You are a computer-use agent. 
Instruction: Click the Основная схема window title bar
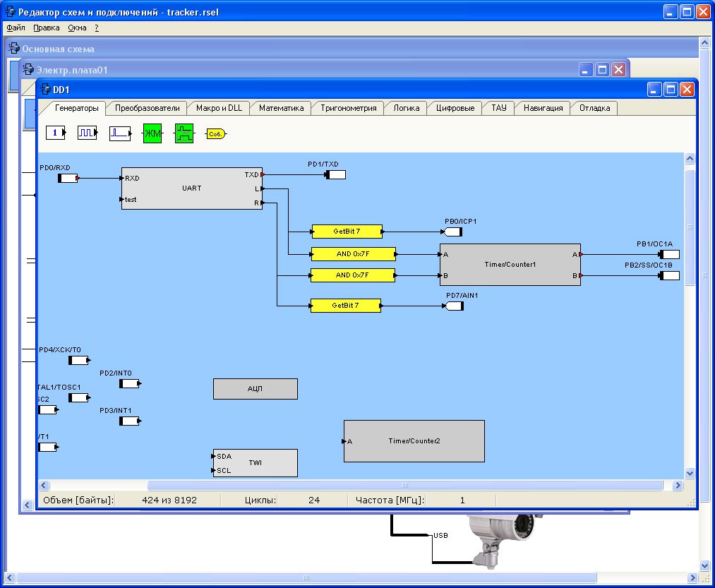(352, 49)
